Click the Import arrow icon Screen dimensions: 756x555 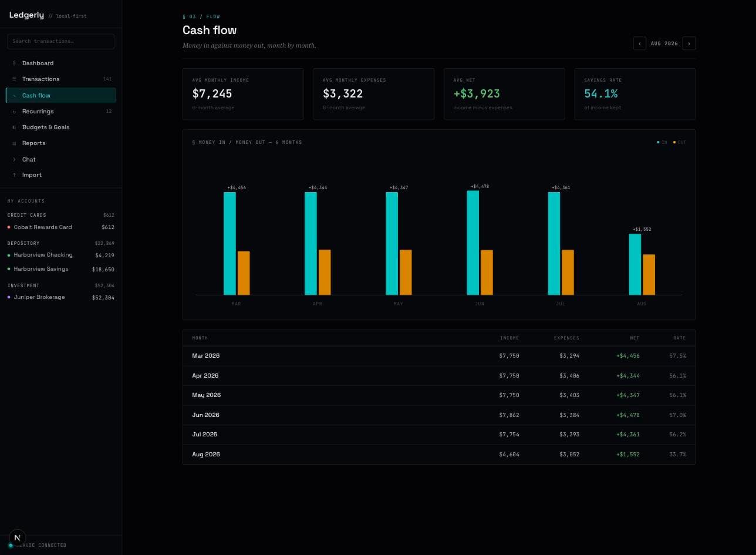tap(14, 175)
